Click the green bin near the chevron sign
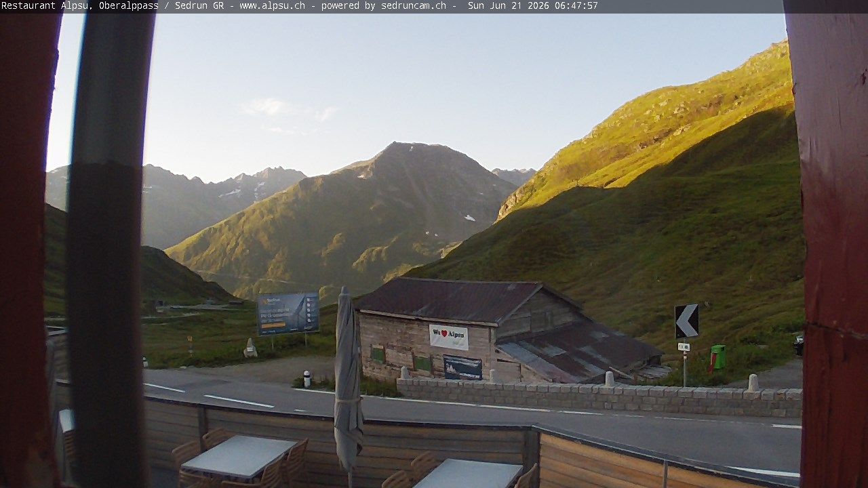Image resolution: width=868 pixels, height=488 pixels. click(x=717, y=357)
